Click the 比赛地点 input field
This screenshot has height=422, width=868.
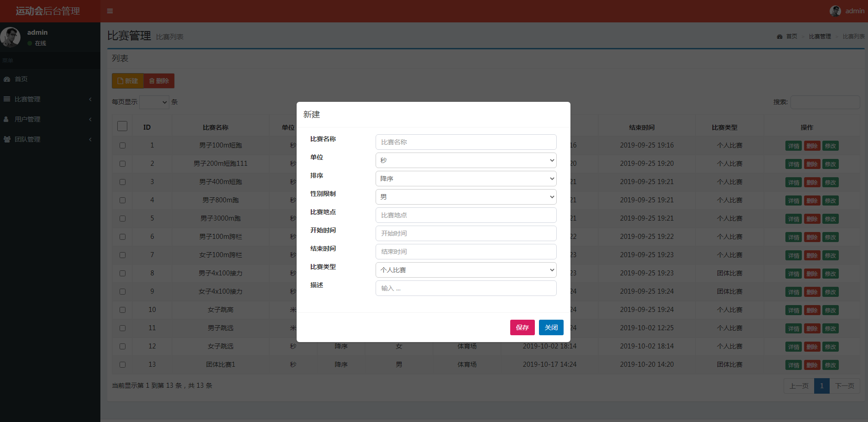click(x=466, y=215)
